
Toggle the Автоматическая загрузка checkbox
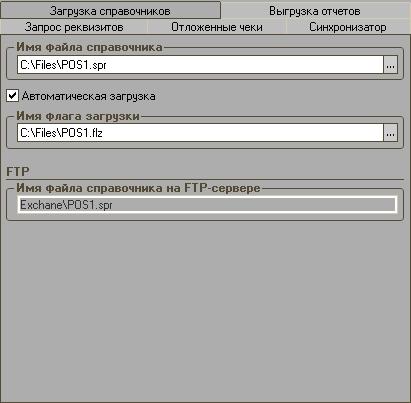(12, 96)
